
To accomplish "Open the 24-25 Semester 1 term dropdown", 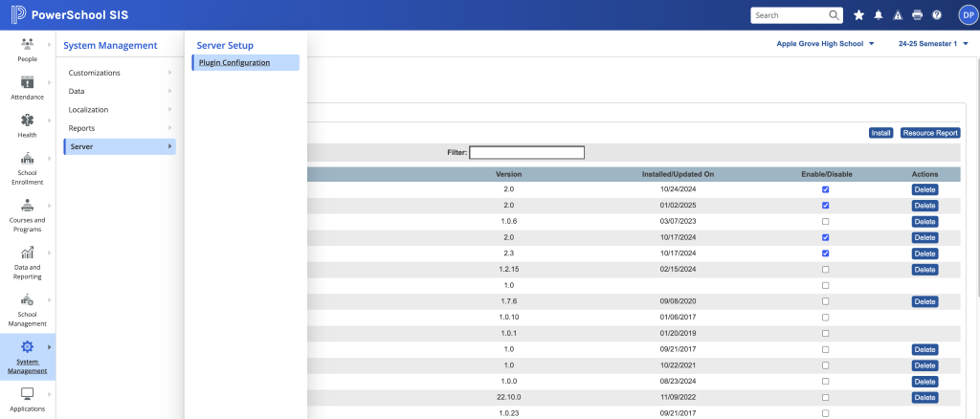I will click(934, 44).
